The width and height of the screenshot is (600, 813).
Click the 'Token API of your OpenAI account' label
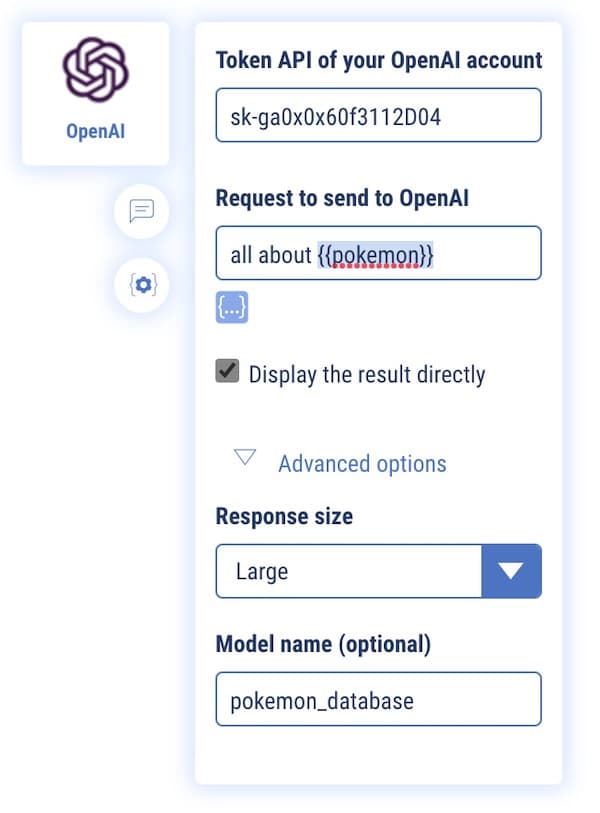pos(379,60)
